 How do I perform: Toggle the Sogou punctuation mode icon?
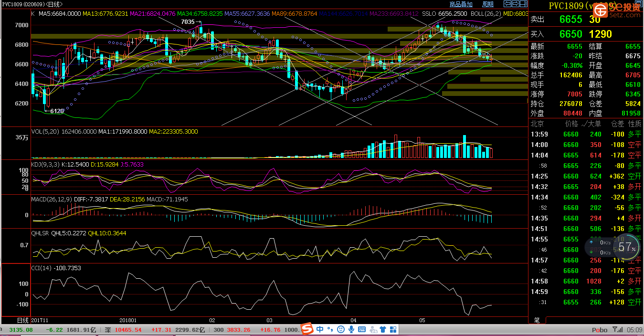point(330,329)
